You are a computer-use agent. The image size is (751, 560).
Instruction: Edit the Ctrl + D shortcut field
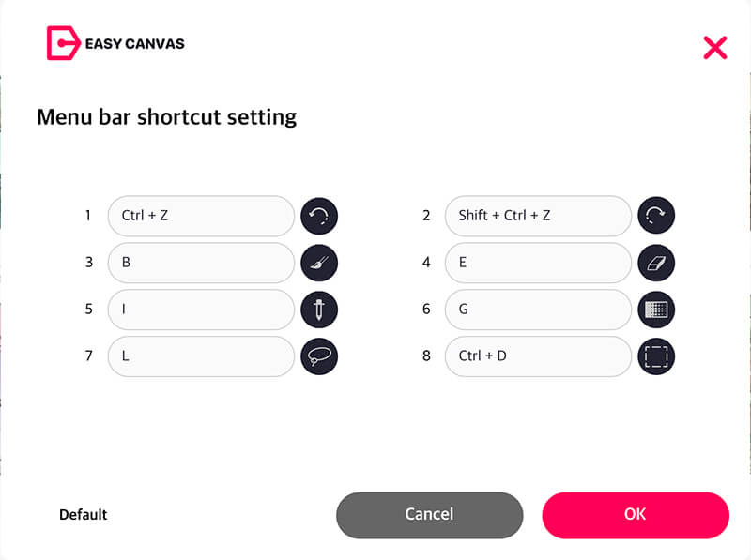coord(538,356)
